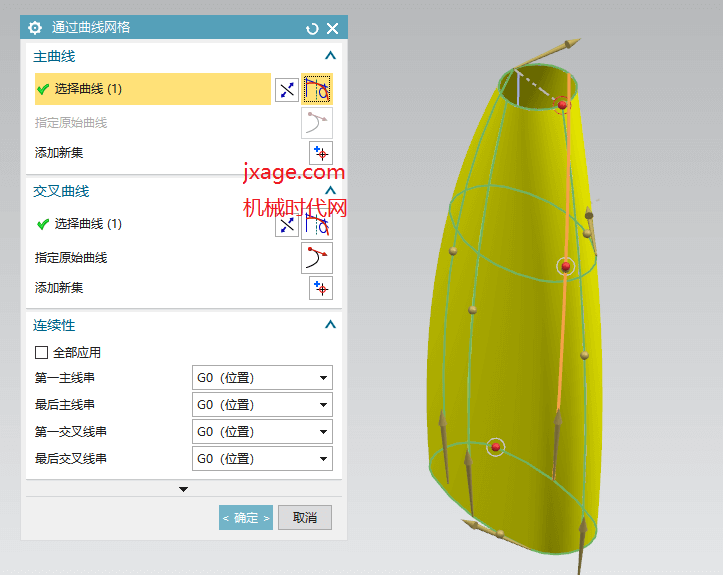Click 指定原始曲线 icon under 交叉曲线
Viewport: 723px width, 575px height.
317,258
